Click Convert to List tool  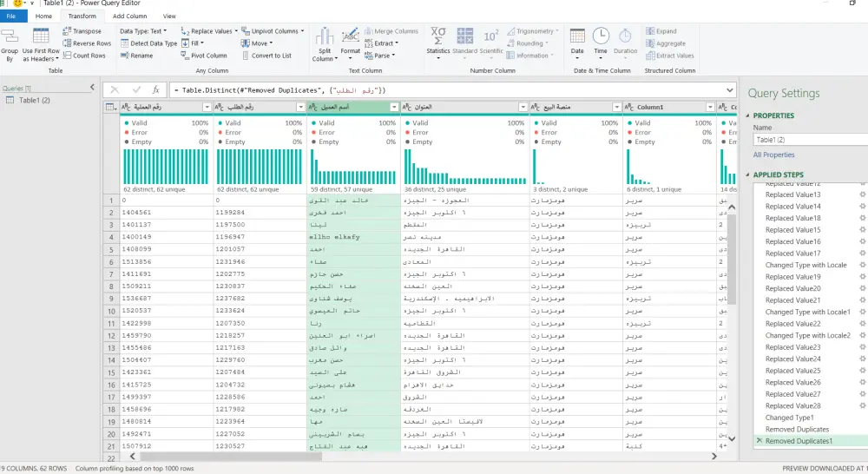(266, 56)
